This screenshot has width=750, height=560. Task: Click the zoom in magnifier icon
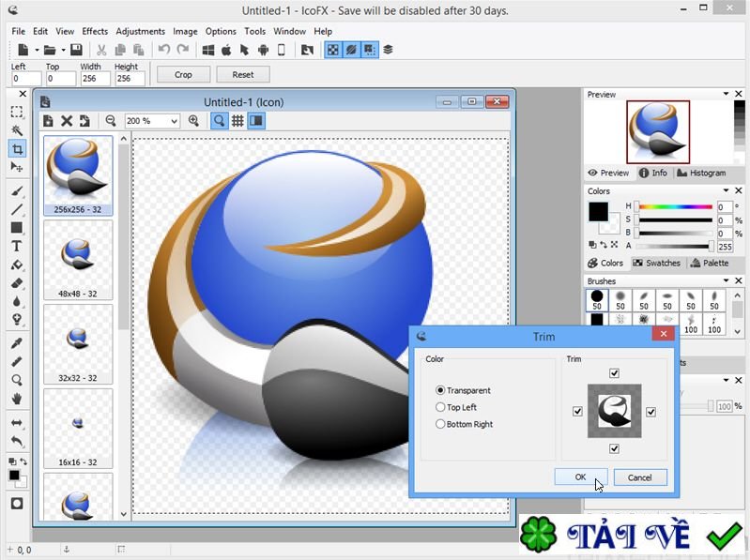[x=194, y=121]
